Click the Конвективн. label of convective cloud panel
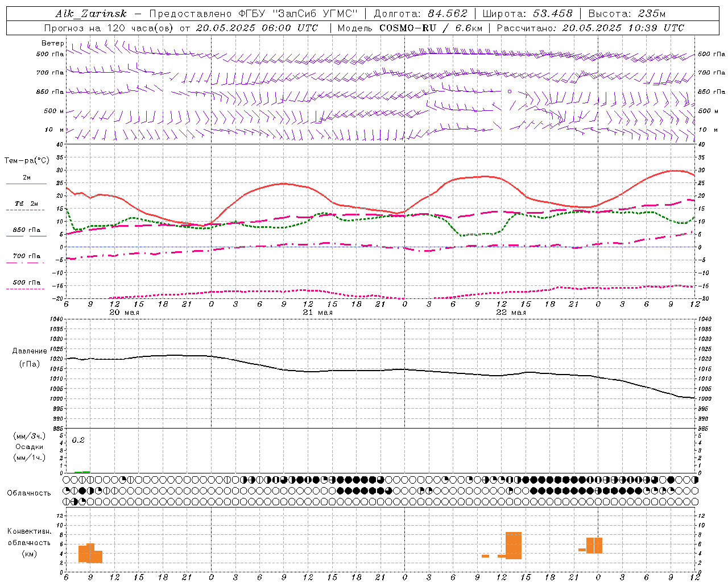Screen dimensions: 728x582 [x=30, y=531]
